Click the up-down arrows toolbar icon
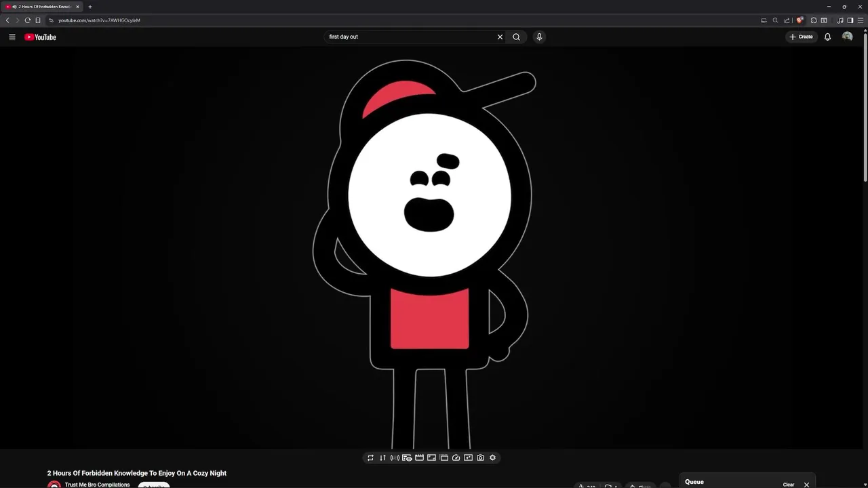This screenshot has width=868, height=488. [382, 457]
